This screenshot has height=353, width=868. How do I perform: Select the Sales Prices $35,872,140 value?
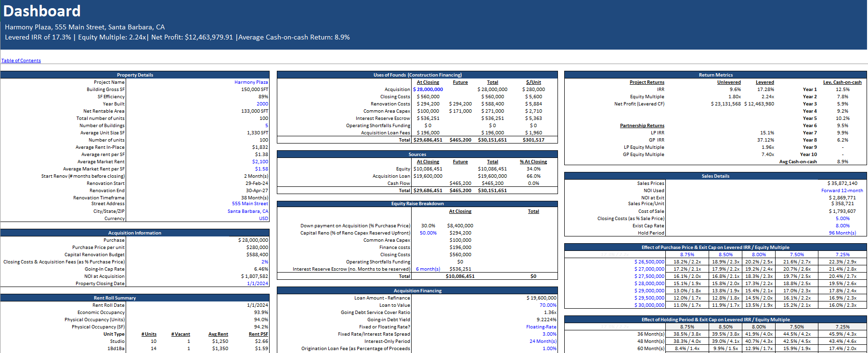(x=842, y=183)
